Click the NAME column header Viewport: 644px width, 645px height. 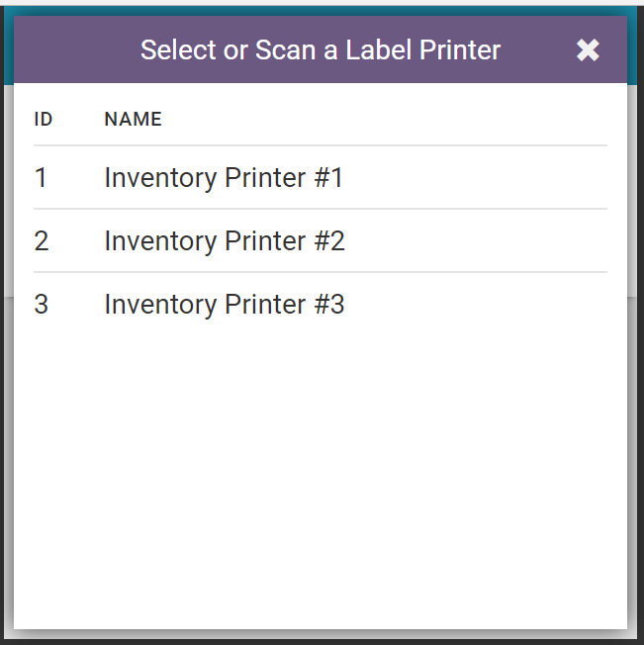pos(133,120)
